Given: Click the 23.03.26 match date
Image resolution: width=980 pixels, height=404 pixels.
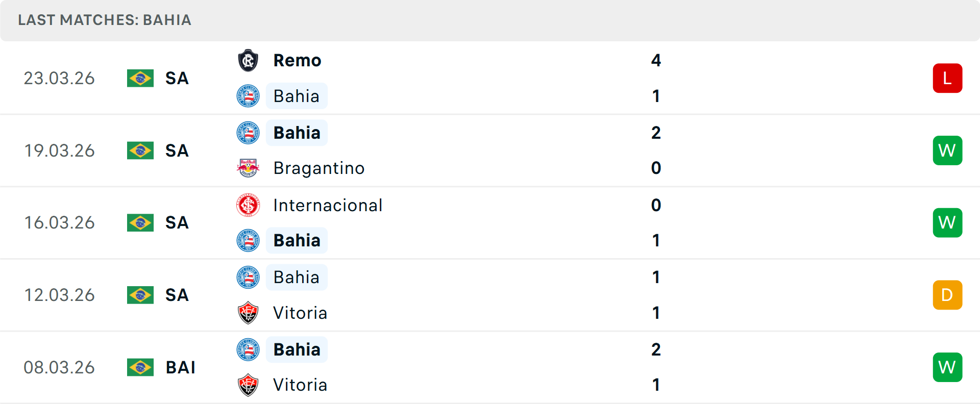Looking at the screenshot, I should pos(59,78).
